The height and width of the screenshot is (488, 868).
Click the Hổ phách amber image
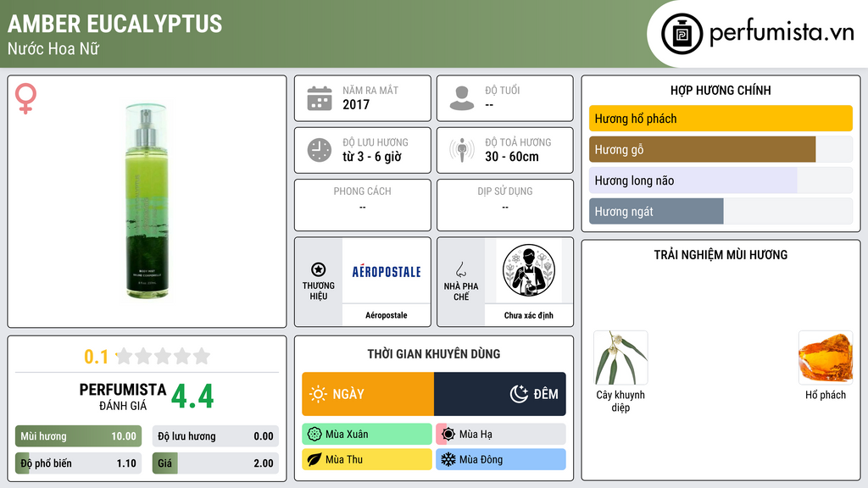point(826,358)
